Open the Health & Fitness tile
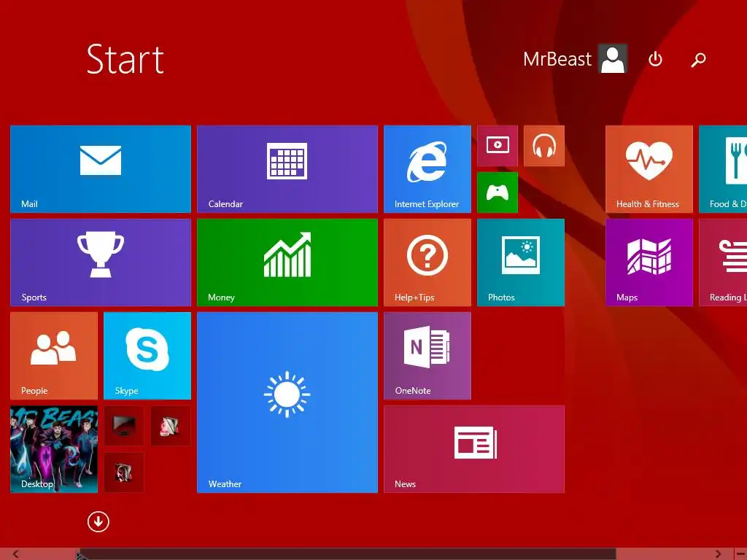The image size is (747, 560). coord(649,169)
